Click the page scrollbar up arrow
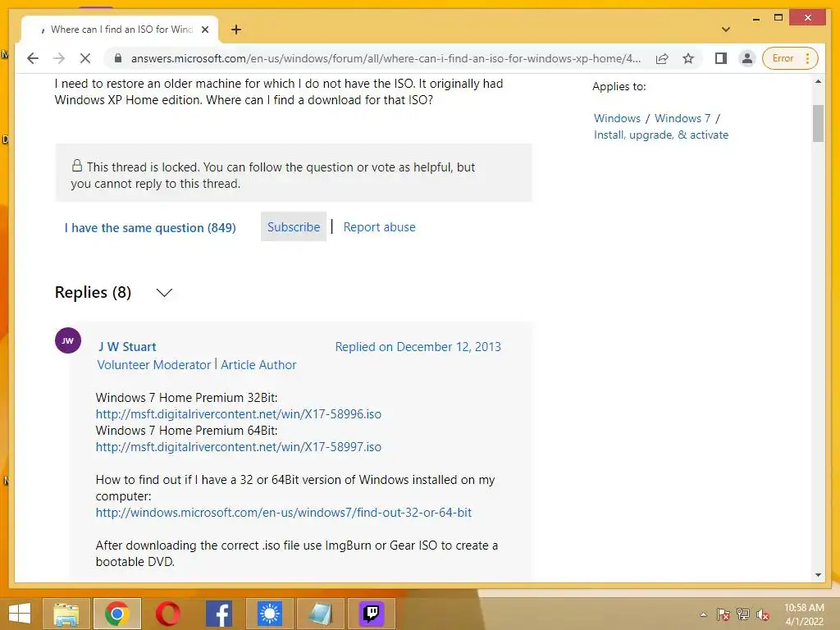Image resolution: width=840 pixels, height=630 pixels. pyautogui.click(x=818, y=82)
